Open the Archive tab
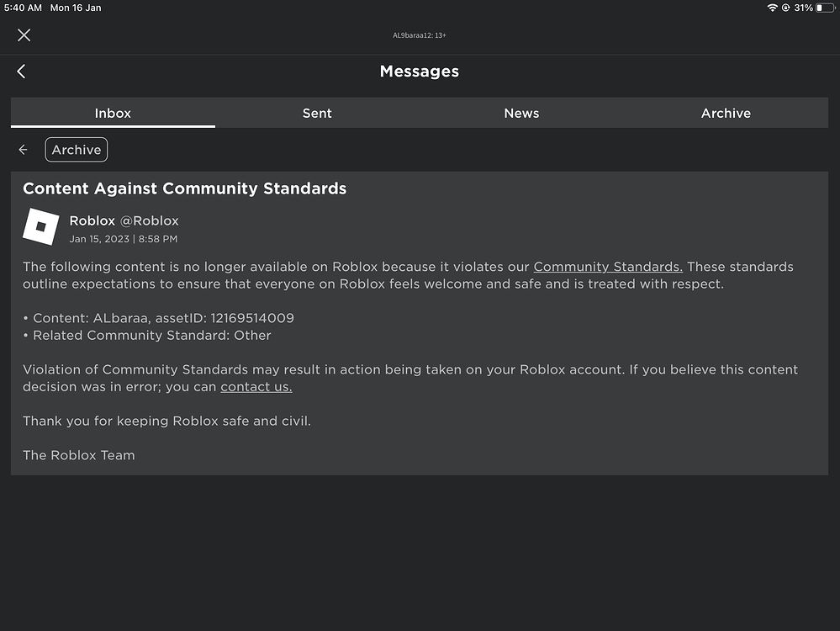This screenshot has height=631, width=840. coord(726,113)
